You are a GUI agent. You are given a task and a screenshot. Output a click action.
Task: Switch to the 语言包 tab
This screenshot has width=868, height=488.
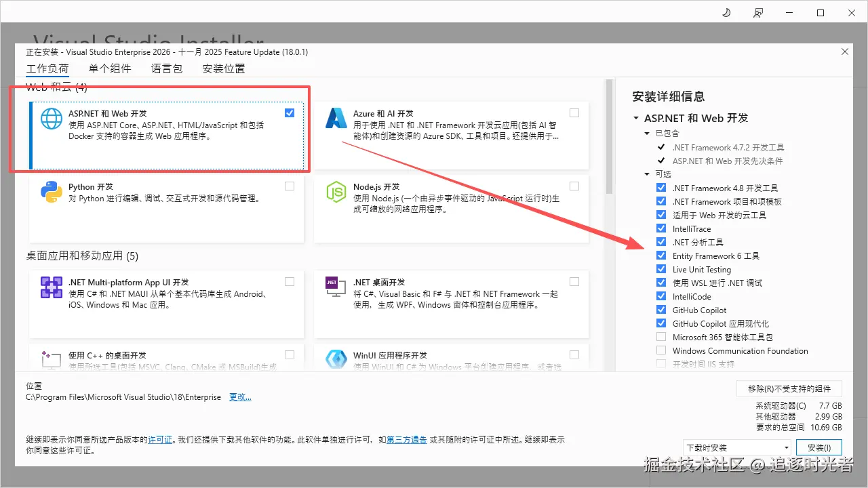click(167, 68)
